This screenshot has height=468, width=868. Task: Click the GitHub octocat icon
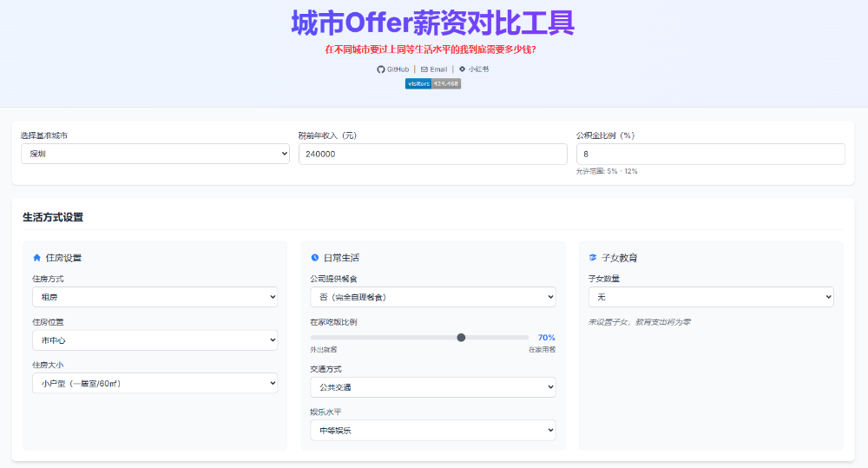(x=380, y=69)
